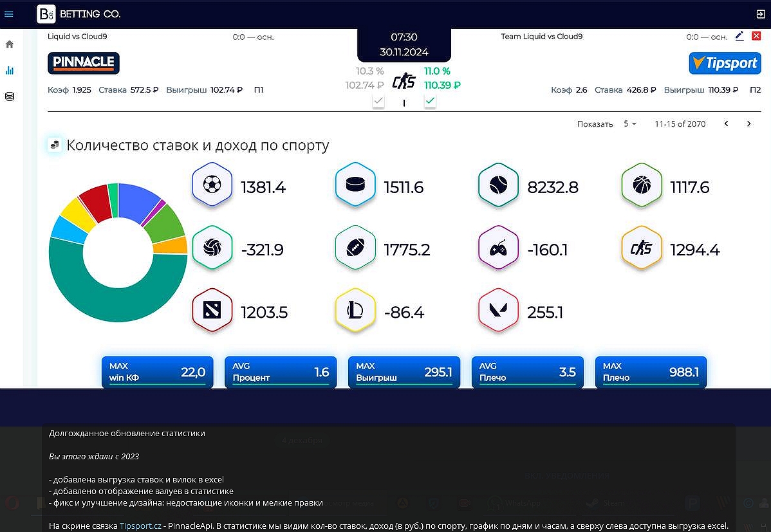
Task: Delete bet with the red X icon
Action: [x=756, y=36]
